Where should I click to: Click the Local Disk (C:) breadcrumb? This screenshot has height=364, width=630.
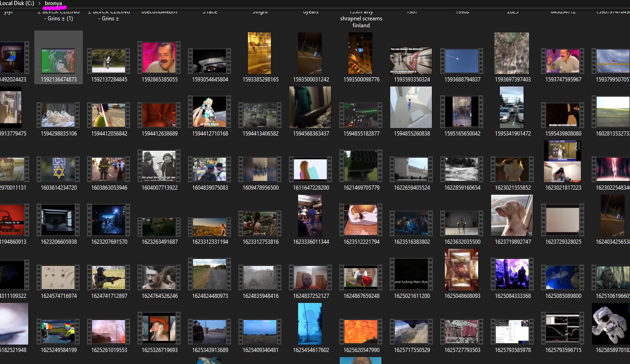[x=17, y=3]
